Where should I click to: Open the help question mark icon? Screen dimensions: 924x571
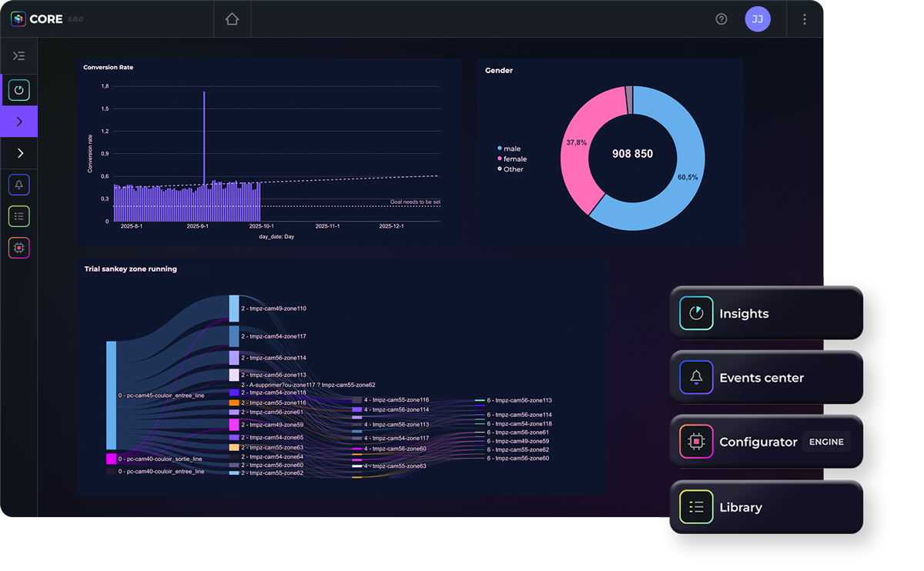[721, 19]
